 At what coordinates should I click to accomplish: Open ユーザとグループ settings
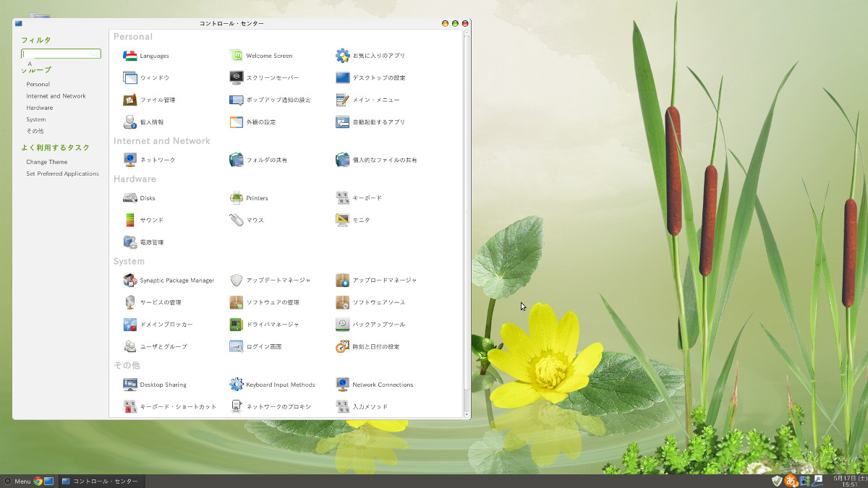[x=155, y=347]
